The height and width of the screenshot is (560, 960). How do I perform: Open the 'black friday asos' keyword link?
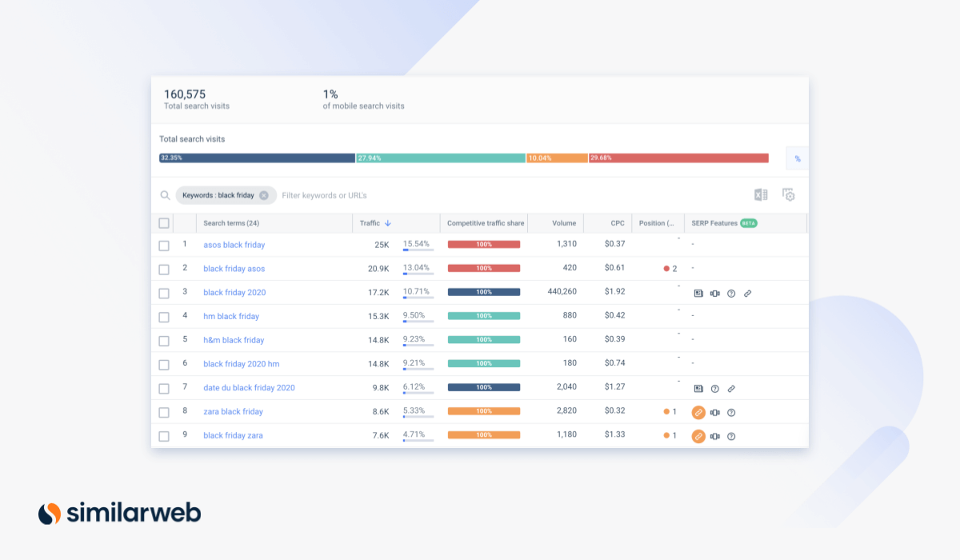[234, 269]
